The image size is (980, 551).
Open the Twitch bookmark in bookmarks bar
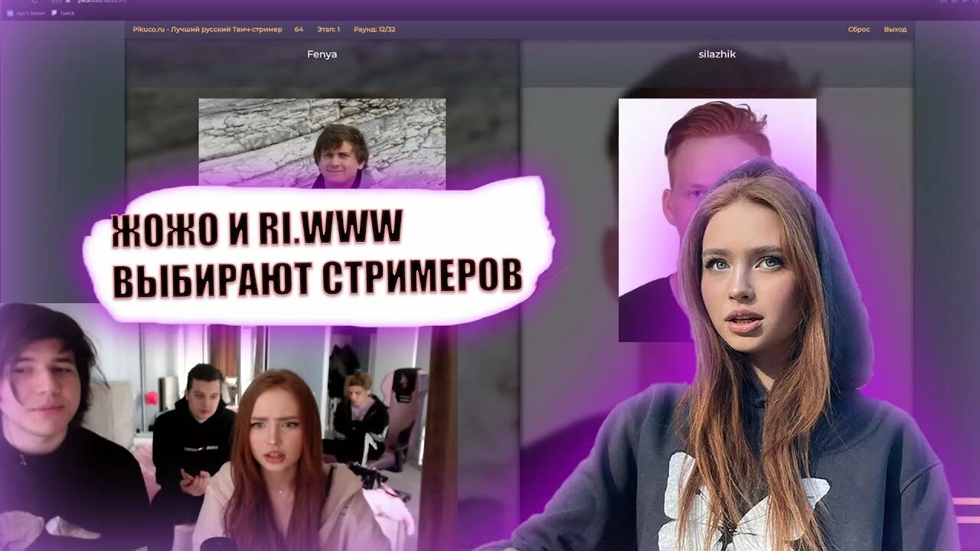tap(63, 13)
